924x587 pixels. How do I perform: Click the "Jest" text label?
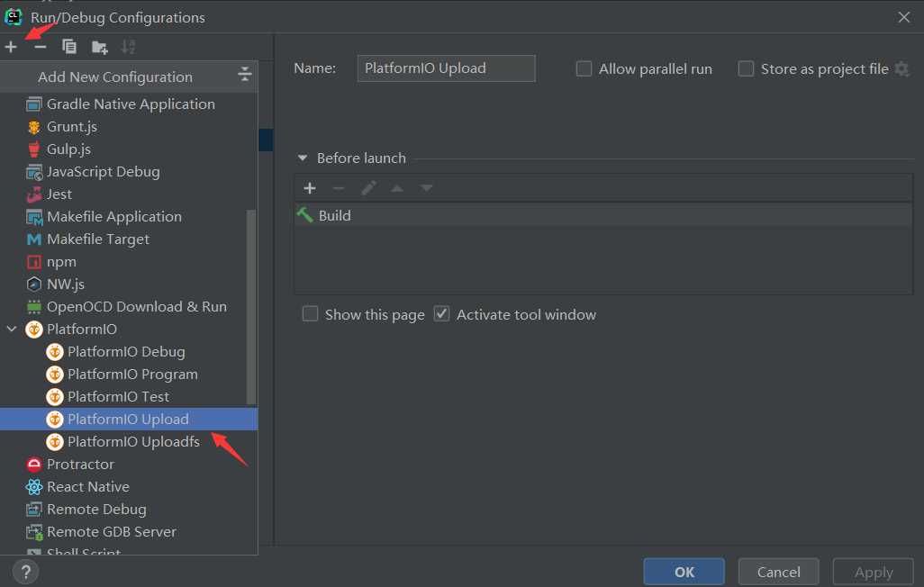pyautogui.click(x=59, y=194)
